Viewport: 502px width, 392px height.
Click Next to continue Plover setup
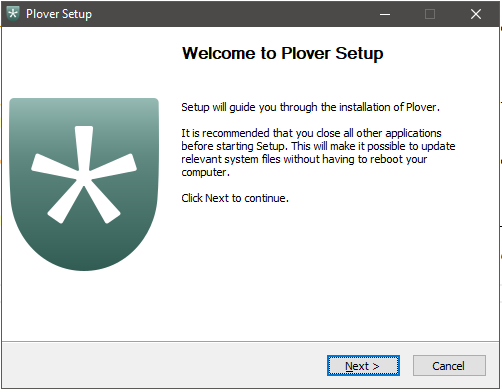[x=363, y=366]
